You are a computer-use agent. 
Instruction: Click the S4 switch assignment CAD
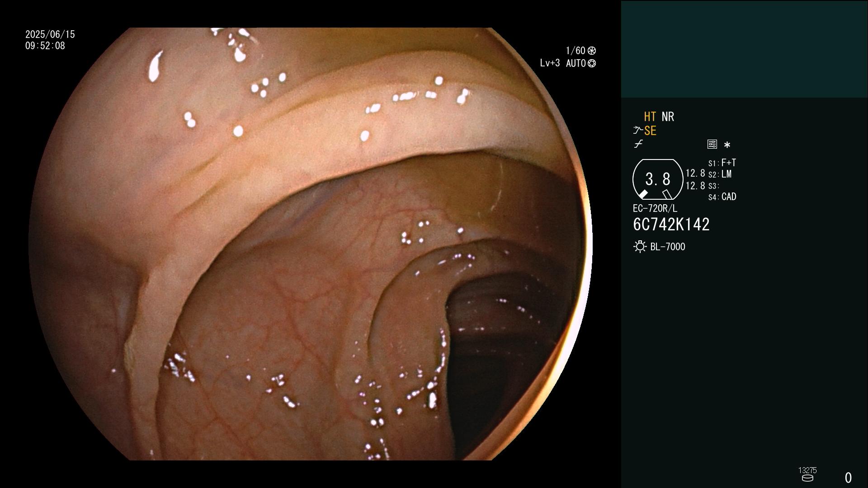[x=722, y=197]
